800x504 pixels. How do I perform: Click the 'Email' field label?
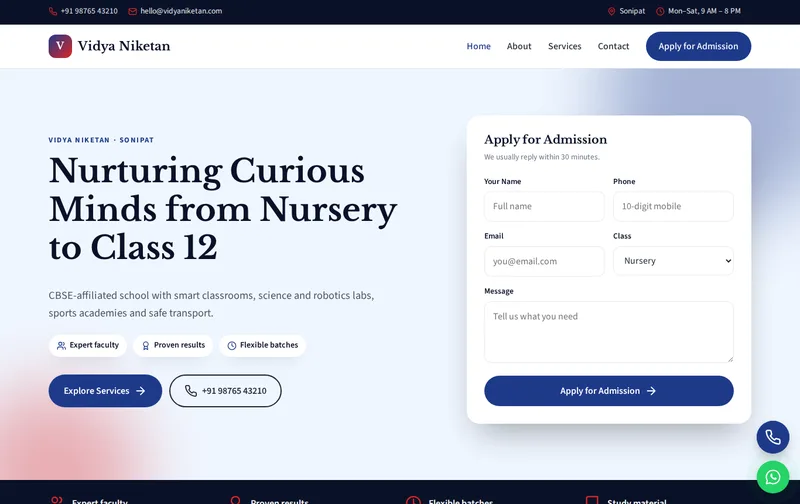click(x=493, y=236)
